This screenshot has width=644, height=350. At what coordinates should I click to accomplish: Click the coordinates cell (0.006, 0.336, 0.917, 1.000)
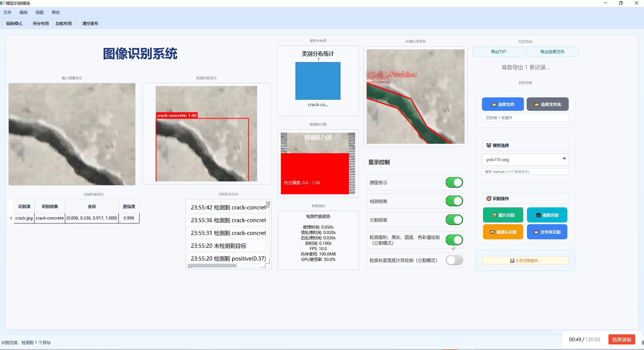click(x=92, y=218)
